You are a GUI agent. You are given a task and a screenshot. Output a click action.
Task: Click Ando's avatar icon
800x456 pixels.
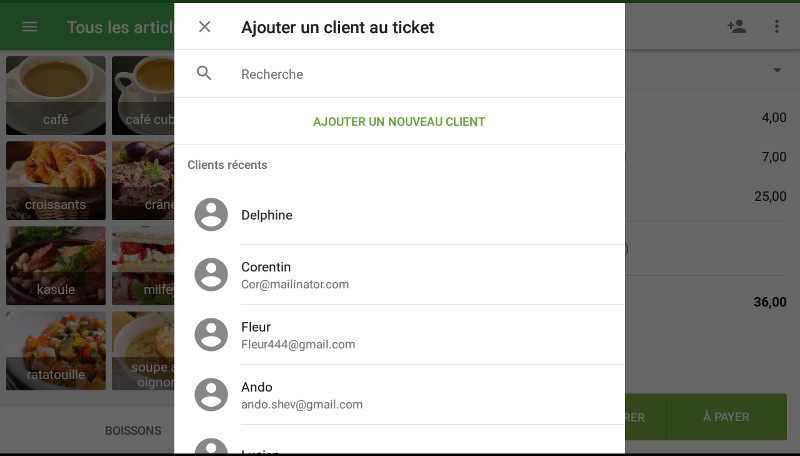click(211, 395)
